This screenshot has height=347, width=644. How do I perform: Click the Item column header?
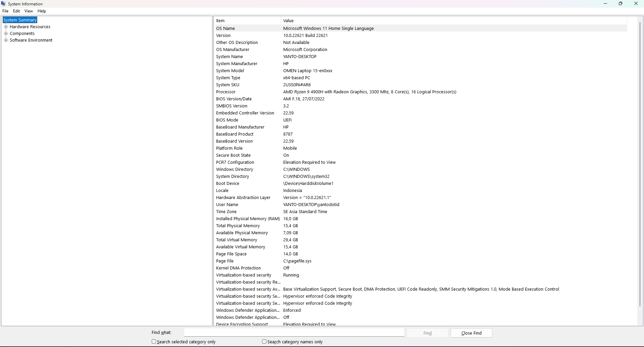click(x=247, y=20)
